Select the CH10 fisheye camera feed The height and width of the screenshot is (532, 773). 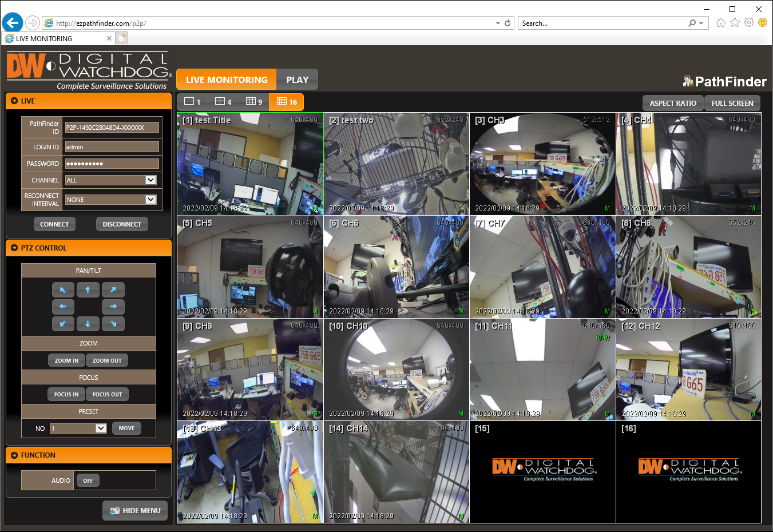(396, 370)
